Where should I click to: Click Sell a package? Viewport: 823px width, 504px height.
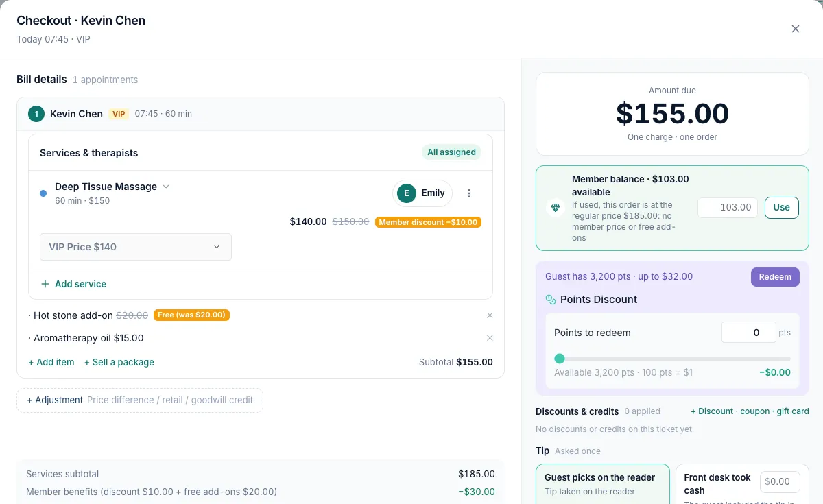[x=119, y=362]
